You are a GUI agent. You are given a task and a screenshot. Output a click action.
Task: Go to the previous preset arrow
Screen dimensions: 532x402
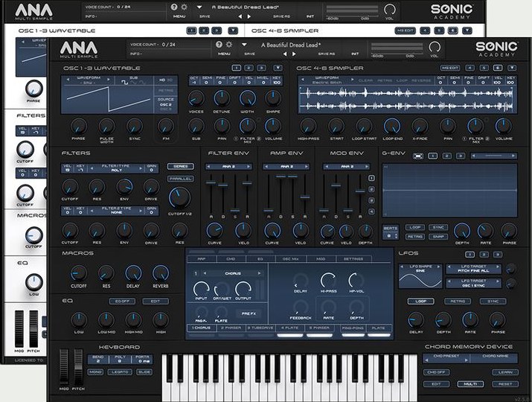[285, 54]
